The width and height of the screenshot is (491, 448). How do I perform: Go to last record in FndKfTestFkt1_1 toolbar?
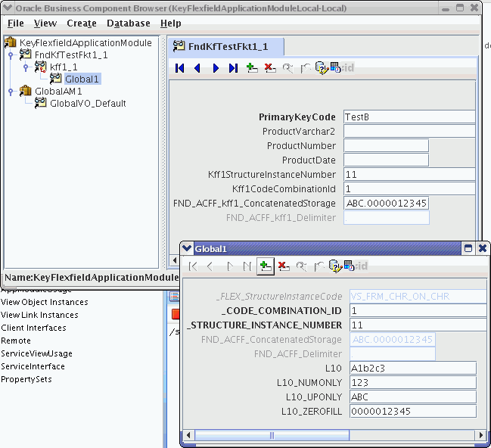pos(233,68)
